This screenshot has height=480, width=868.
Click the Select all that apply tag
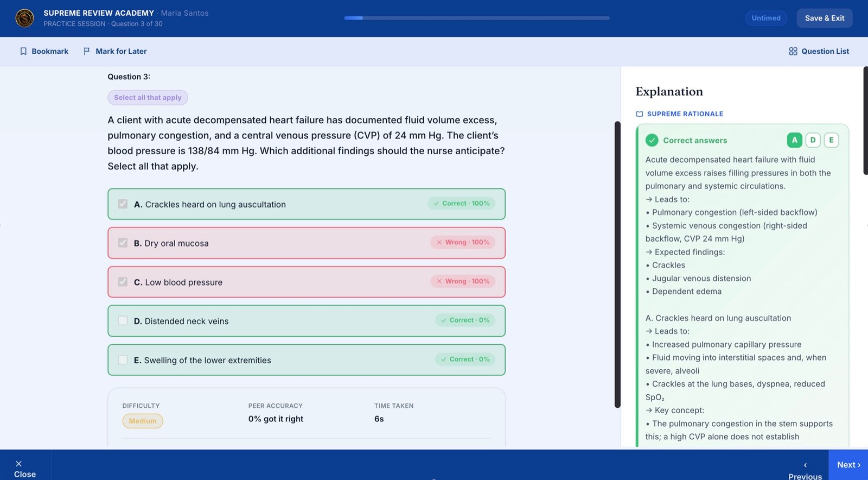[x=148, y=98]
